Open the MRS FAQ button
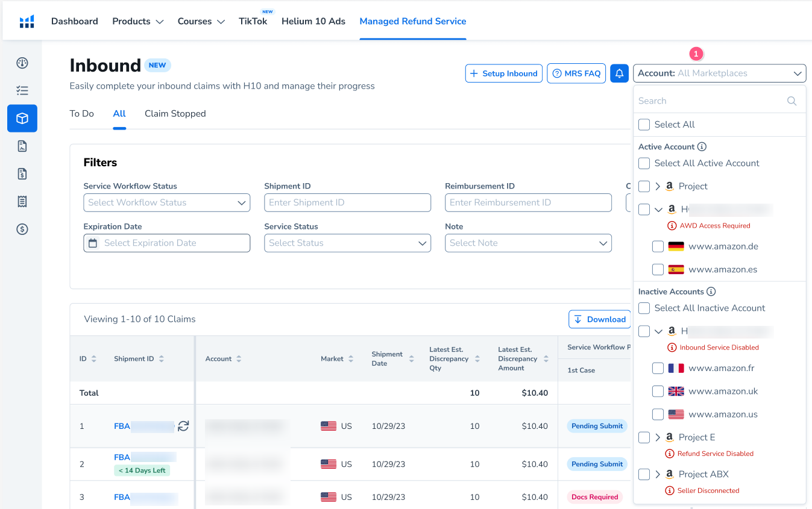812x509 pixels. [576, 73]
